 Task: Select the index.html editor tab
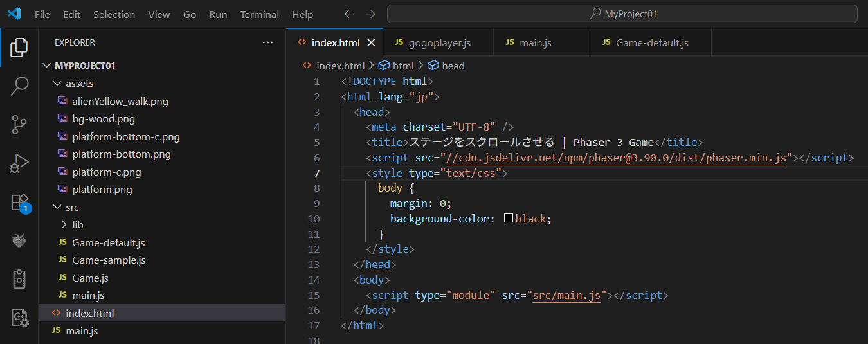(x=334, y=43)
